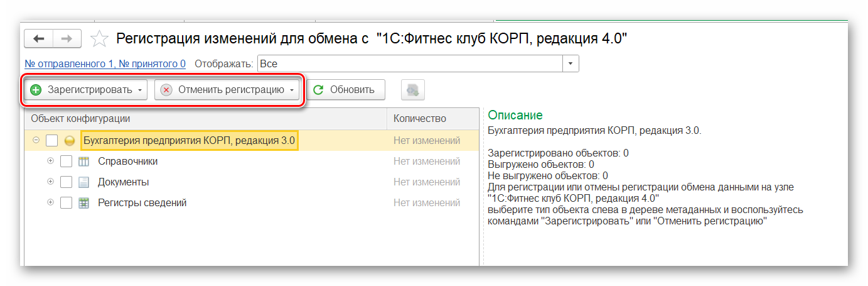
Task: Select the Справочники row label
Action: [x=127, y=162]
